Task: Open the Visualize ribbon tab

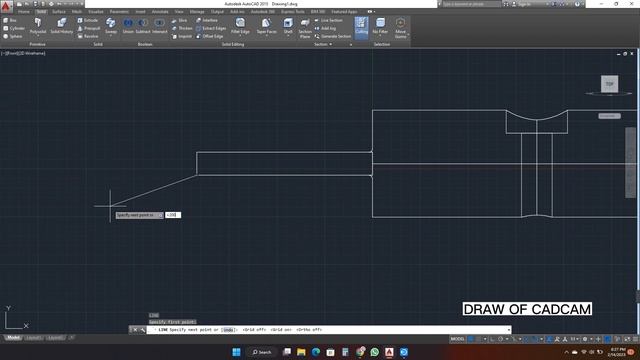Action: (96, 12)
